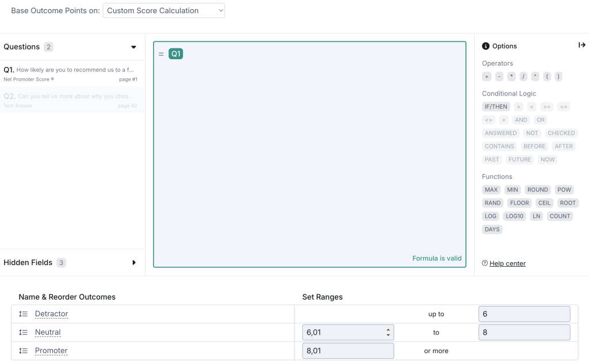The image size is (589, 364).
Task: Click the Promoter row reorder handle
Action: [23, 350]
